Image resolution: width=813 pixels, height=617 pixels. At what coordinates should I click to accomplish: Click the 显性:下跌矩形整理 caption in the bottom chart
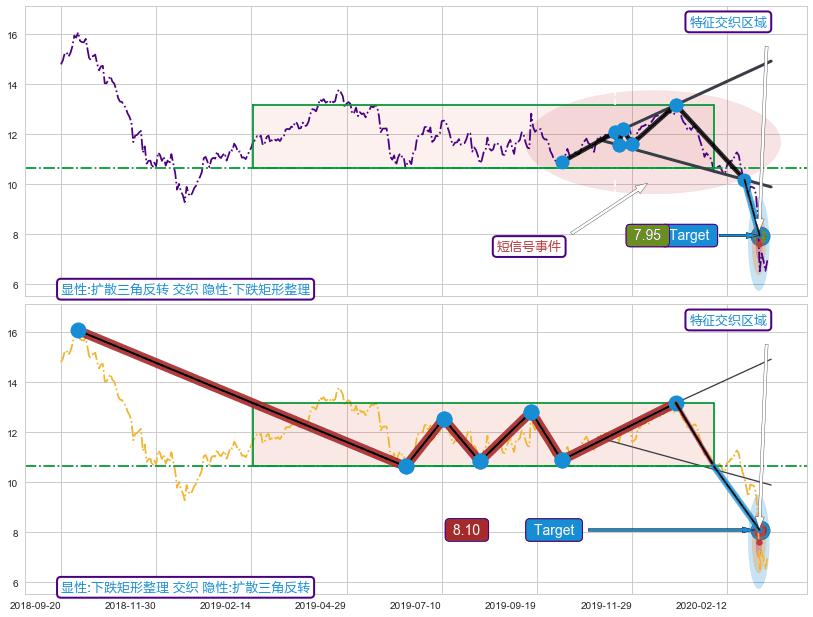click(x=185, y=587)
